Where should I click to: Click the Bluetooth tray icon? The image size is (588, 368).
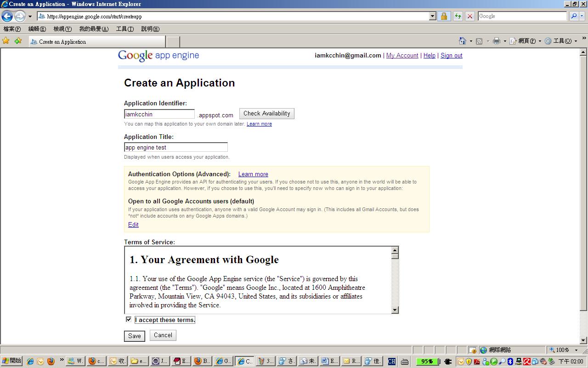pyautogui.click(x=510, y=361)
